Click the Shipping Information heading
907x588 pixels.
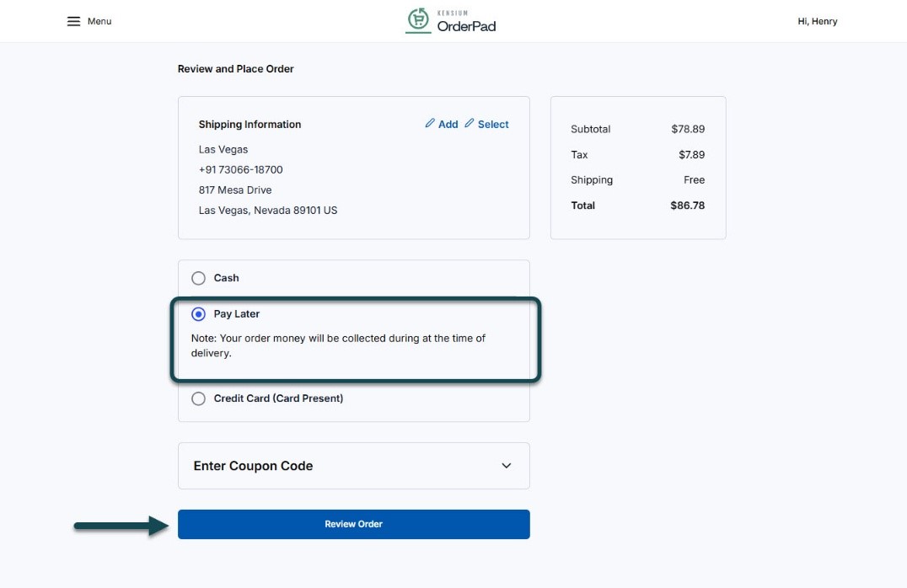pyautogui.click(x=250, y=125)
